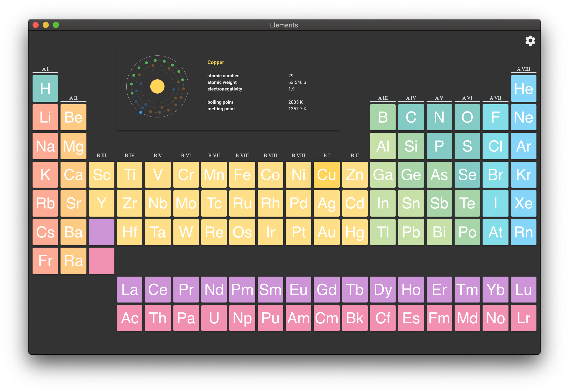Select the Carbon (C) element tile
The image size is (569, 392).
(x=411, y=117)
